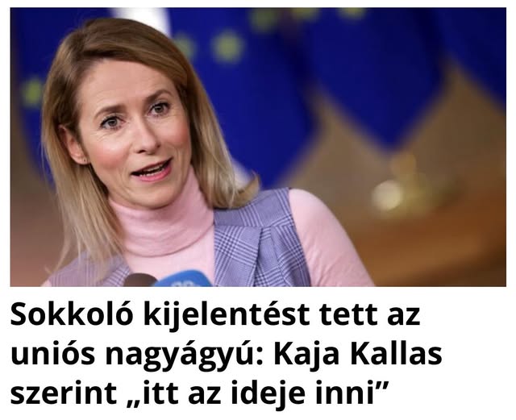Open the article photo thumbnail
The width and height of the screenshot is (516, 420).
pyautogui.click(x=258, y=148)
